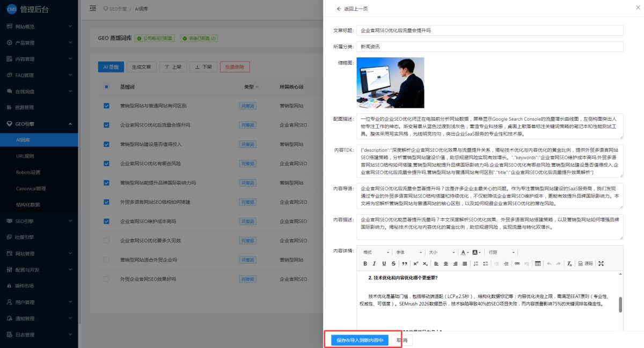Uncheck the 营销型网站与普通网站有何区别 row checkbox
The image size is (644, 348).
click(106, 106)
